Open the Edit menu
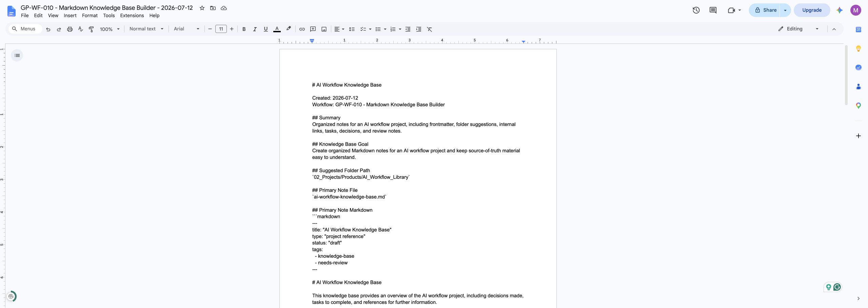The image size is (868, 308). click(38, 16)
